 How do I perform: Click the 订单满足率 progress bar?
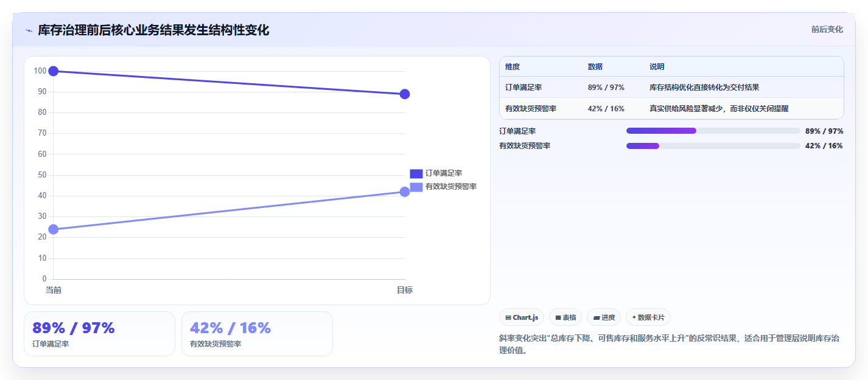(x=713, y=131)
